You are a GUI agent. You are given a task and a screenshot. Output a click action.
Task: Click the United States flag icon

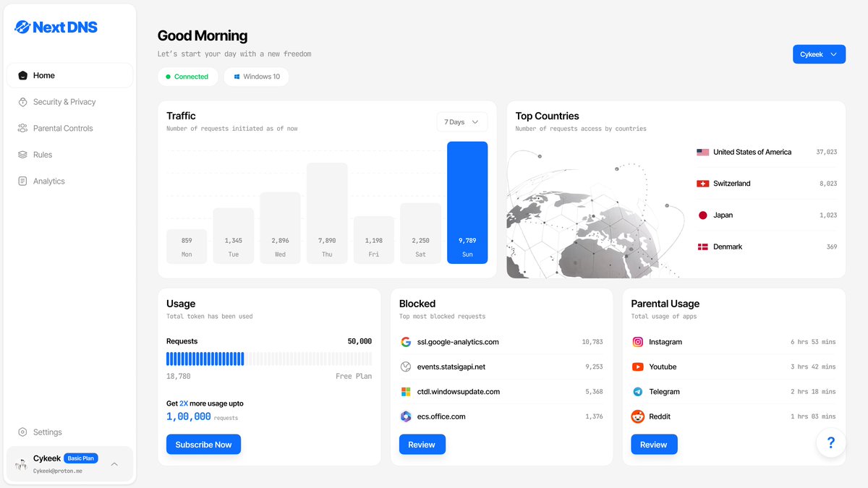[702, 152]
